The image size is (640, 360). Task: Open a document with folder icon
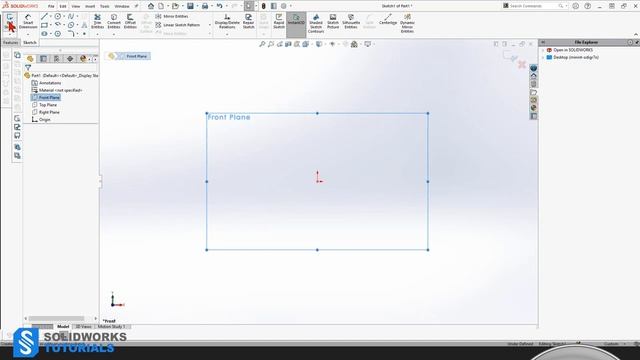point(175,6)
